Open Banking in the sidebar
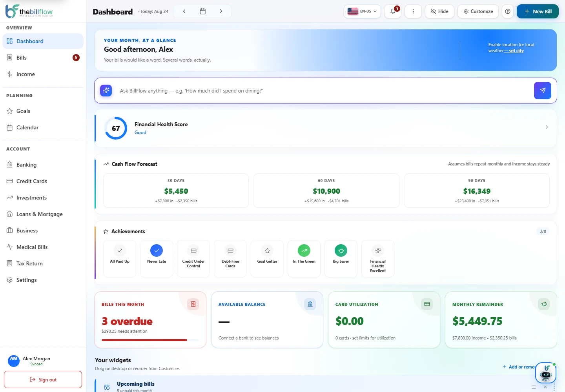This screenshot has height=392, width=565. (43, 165)
